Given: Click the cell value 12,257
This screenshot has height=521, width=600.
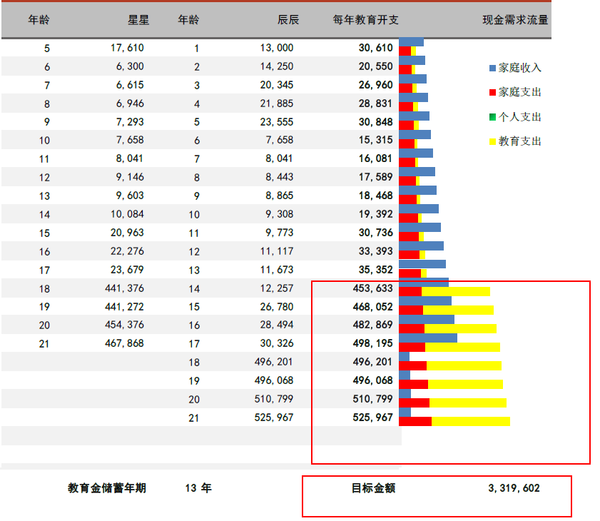Looking at the screenshot, I should coord(277,288).
